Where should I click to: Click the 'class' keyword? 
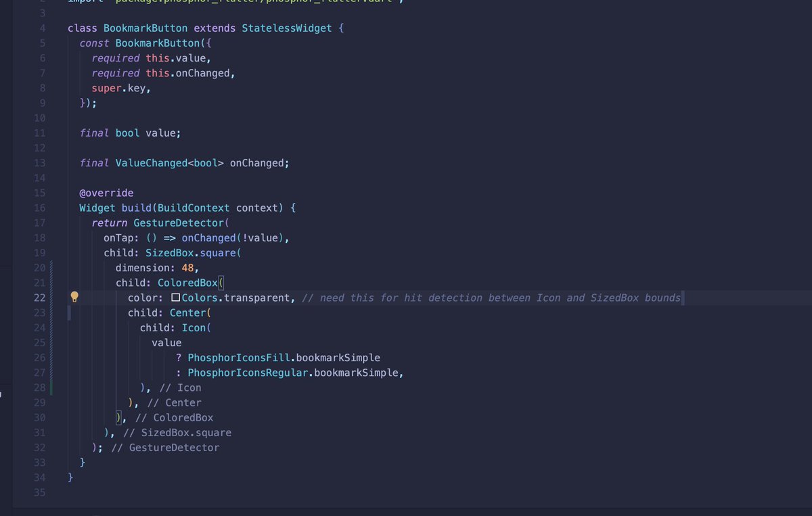83,28
